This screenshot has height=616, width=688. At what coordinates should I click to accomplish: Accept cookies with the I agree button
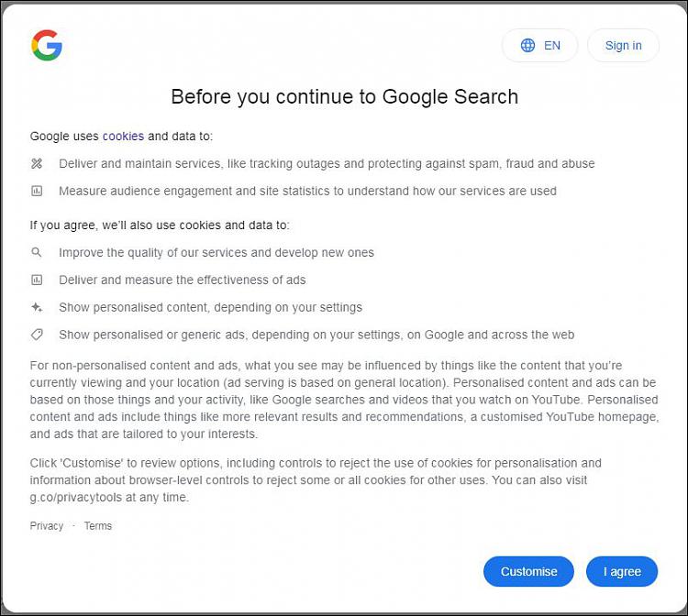tap(622, 571)
